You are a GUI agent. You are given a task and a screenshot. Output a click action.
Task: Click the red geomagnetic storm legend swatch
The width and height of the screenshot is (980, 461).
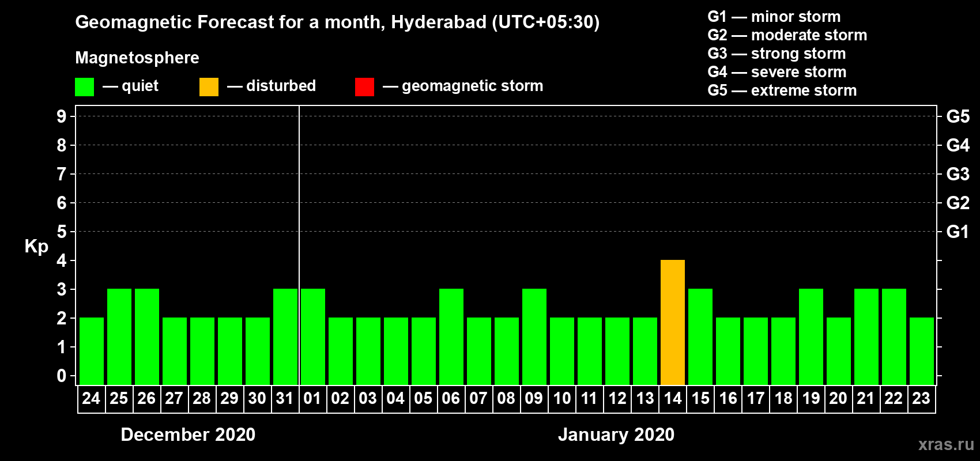pyautogui.click(x=365, y=87)
